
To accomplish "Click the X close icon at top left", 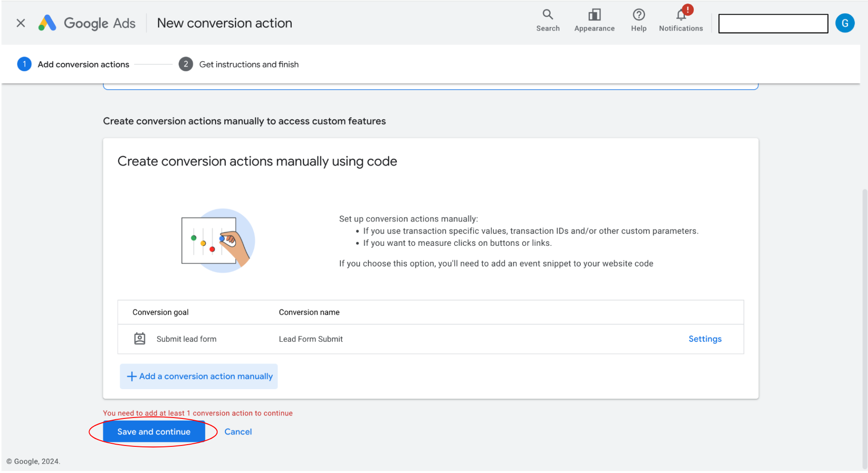I will (20, 23).
